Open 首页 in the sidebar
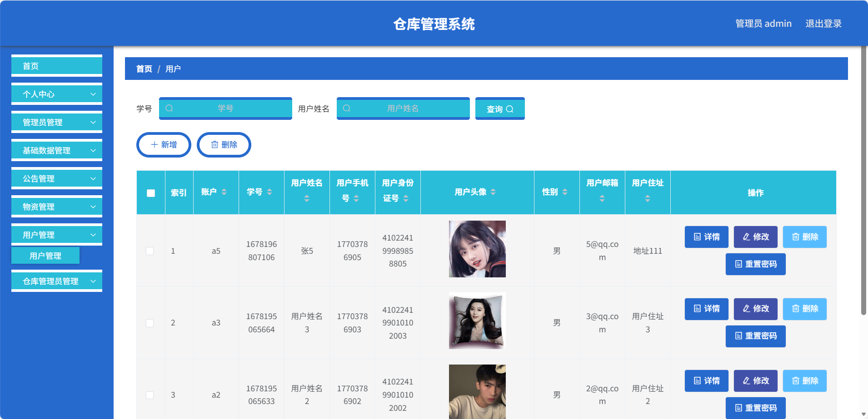This screenshot has width=868, height=419. coord(57,66)
